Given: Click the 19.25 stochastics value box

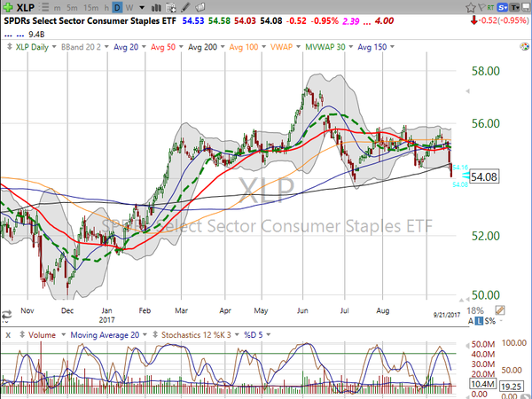Looking at the screenshot, I should pos(511,387).
